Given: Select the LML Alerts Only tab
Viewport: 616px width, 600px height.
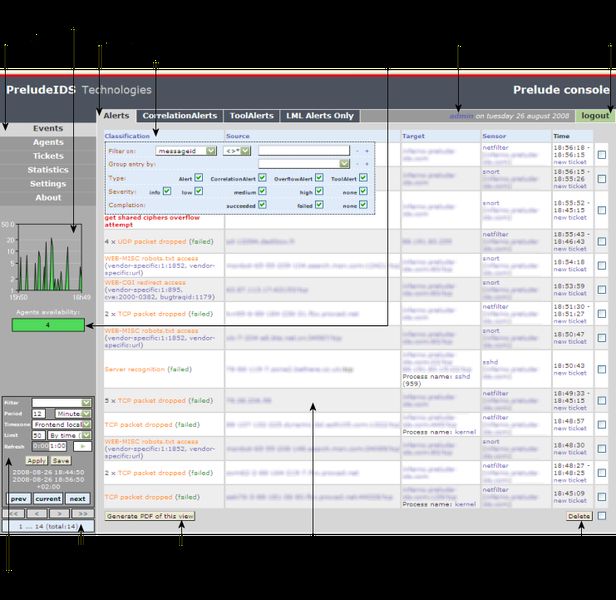Looking at the screenshot, I should 320,116.
